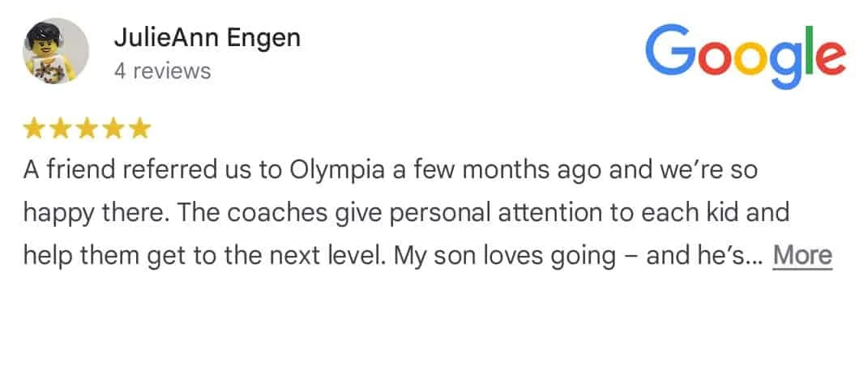This screenshot has width=868, height=379.
Task: Click the blue capital G in logo
Action: pyautogui.click(x=670, y=49)
